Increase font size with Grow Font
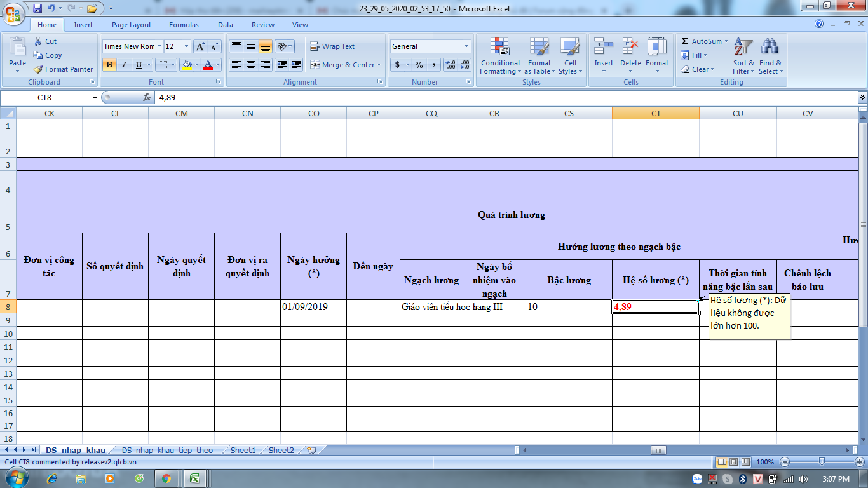 tap(200, 46)
